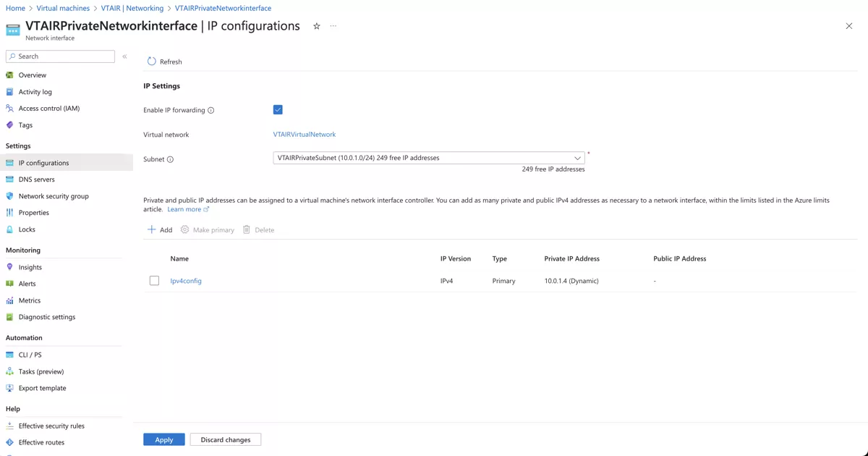Navigate to VTAIR | Networking breadcrumb
Image resolution: width=868 pixels, height=456 pixels.
click(x=132, y=9)
